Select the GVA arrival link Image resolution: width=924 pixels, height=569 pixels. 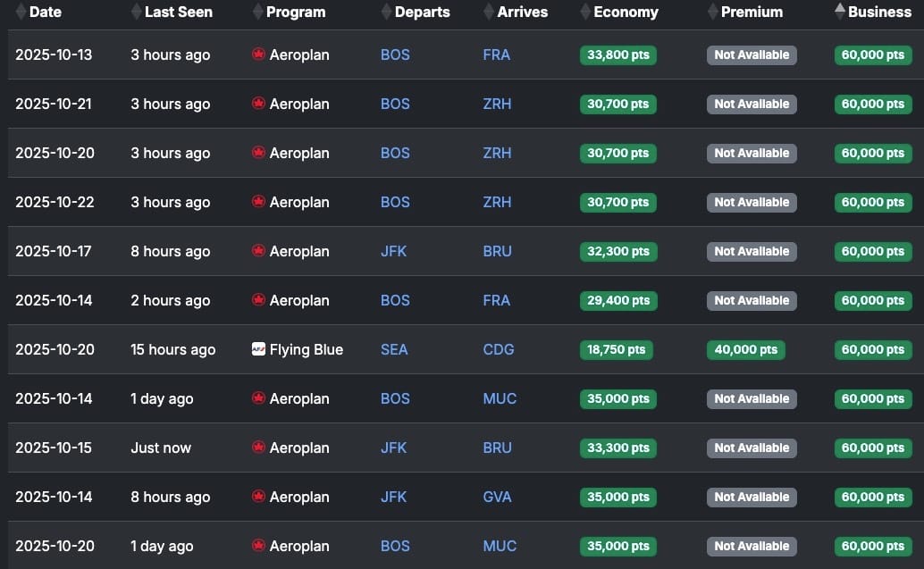click(x=498, y=497)
